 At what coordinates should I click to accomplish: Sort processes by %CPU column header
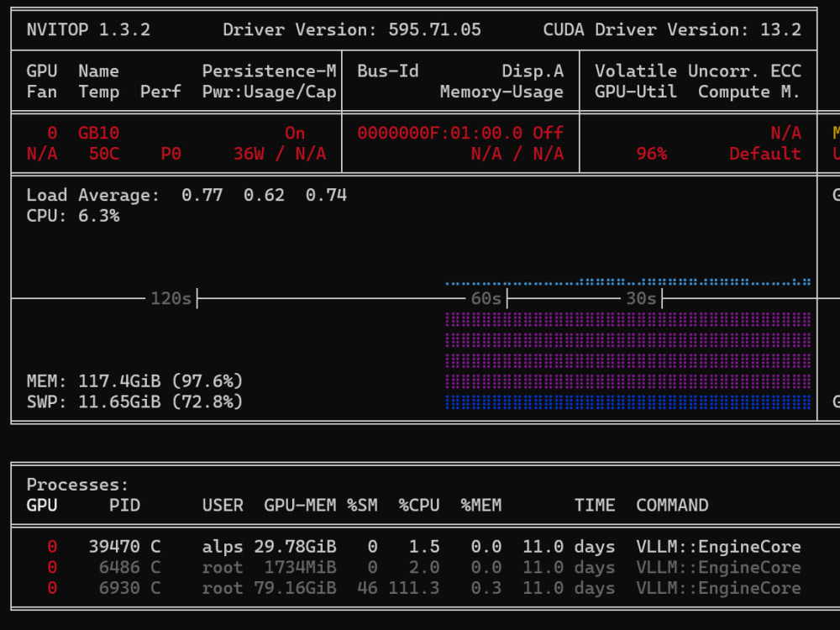419,505
